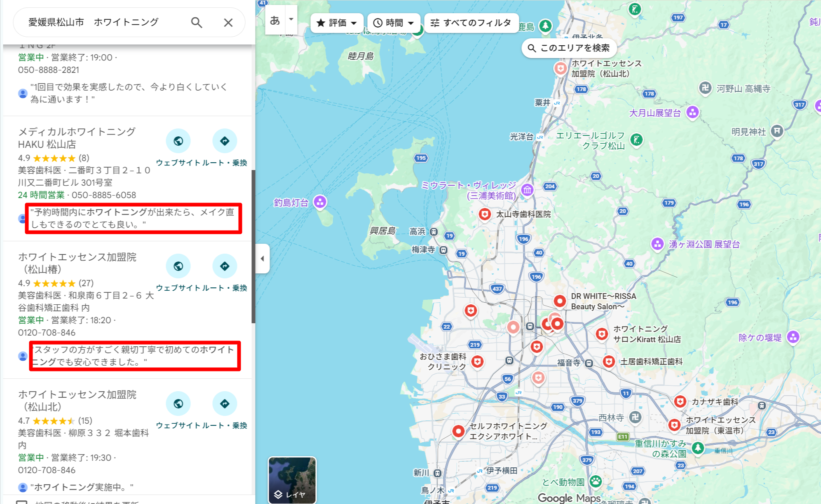Click the ホワイトエッセンス加盟院（松山北）map pin
821x504 pixels.
[560, 68]
